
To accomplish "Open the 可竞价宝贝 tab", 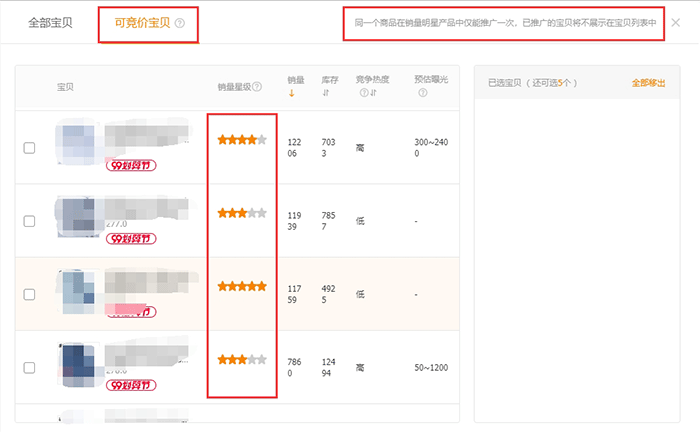I will (141, 22).
